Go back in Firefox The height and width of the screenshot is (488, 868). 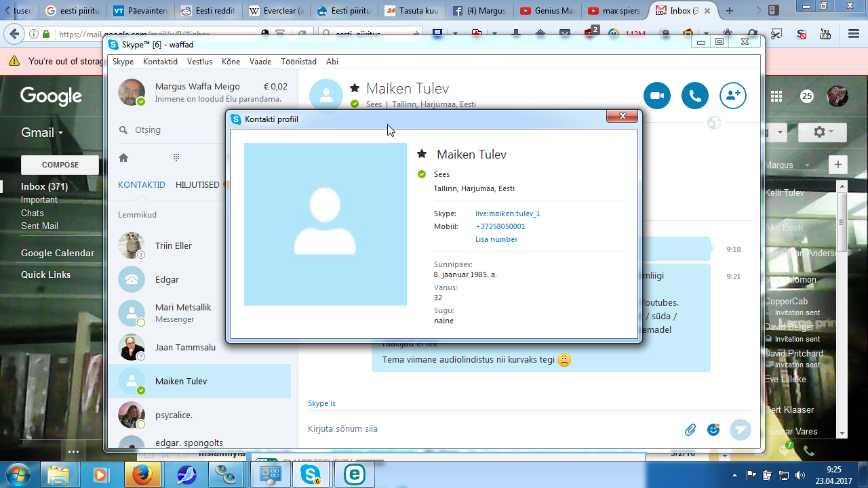[x=14, y=34]
